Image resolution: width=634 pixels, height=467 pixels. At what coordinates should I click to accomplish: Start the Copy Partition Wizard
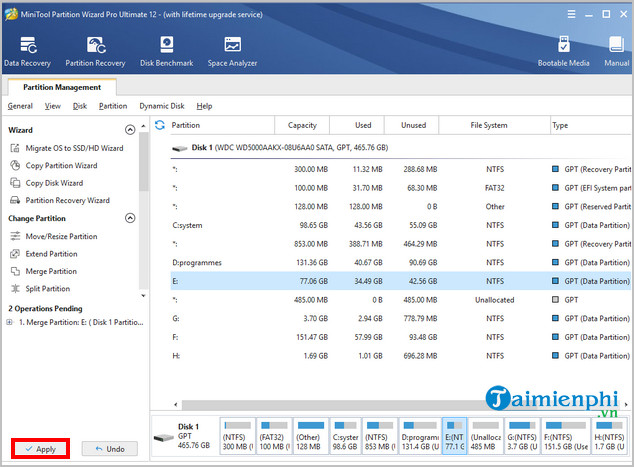click(53, 165)
